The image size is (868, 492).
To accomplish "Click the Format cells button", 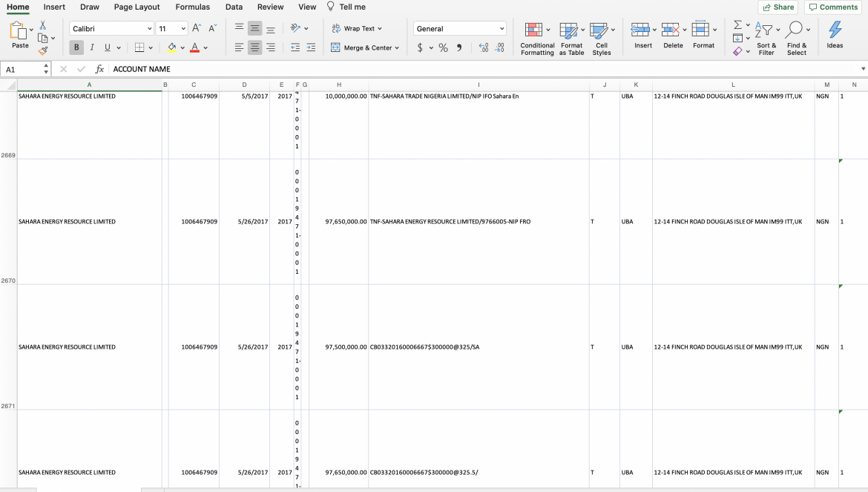I will click(704, 36).
